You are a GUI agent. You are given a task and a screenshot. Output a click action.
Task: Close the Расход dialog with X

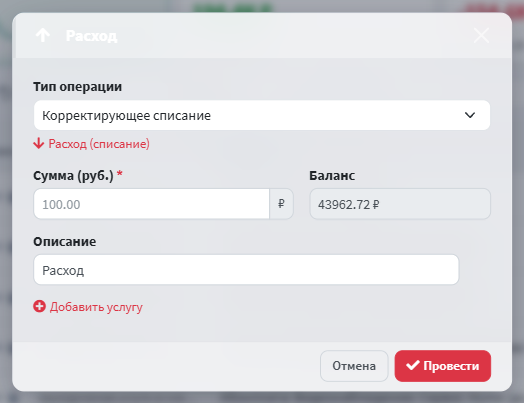pos(481,35)
